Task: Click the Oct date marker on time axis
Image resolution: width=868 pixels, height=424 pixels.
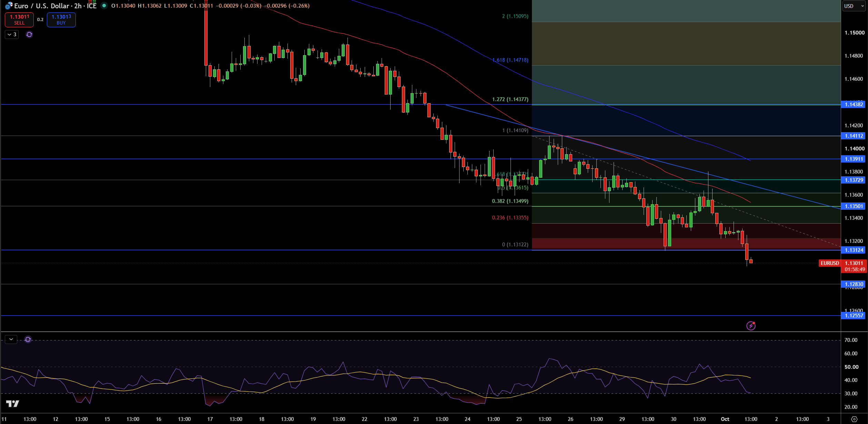Action: pyautogui.click(x=725, y=419)
